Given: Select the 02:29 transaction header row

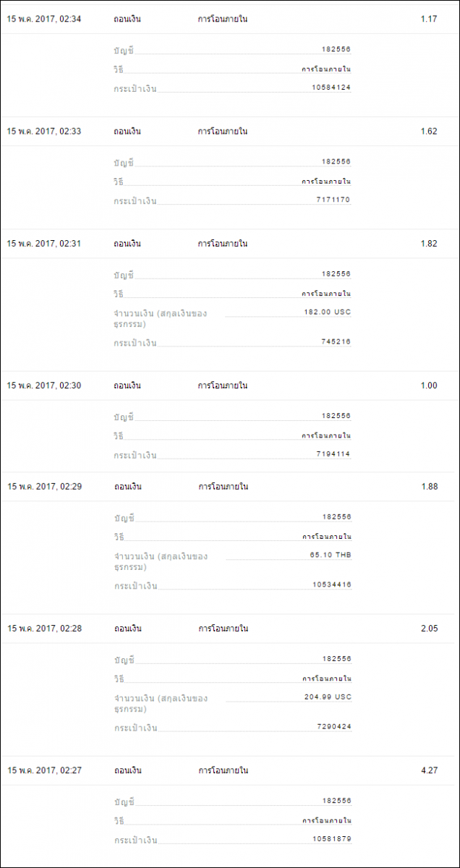Looking at the screenshot, I should coord(230,487).
